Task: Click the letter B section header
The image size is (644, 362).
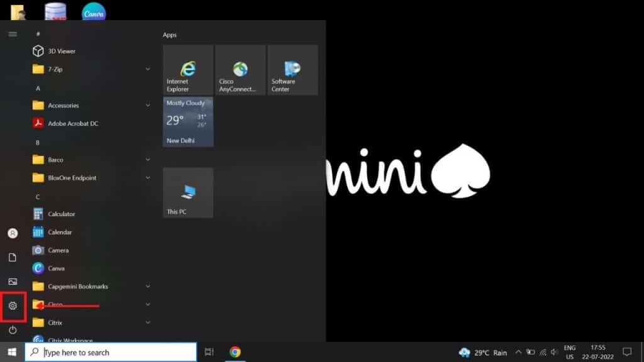Action: point(38,143)
